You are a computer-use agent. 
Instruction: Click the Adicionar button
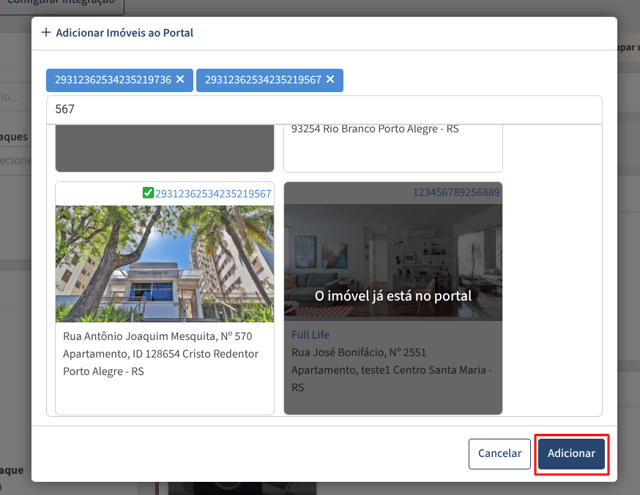(571, 453)
